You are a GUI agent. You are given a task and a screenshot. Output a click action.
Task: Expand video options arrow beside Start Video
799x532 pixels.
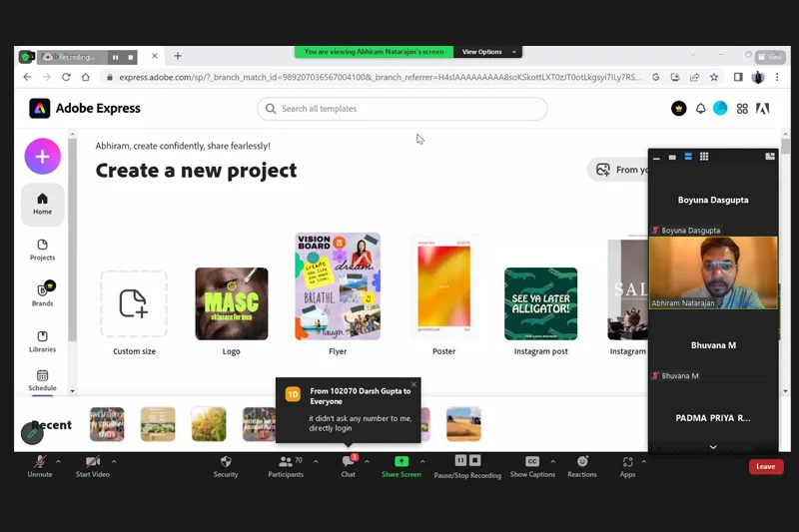(114, 462)
